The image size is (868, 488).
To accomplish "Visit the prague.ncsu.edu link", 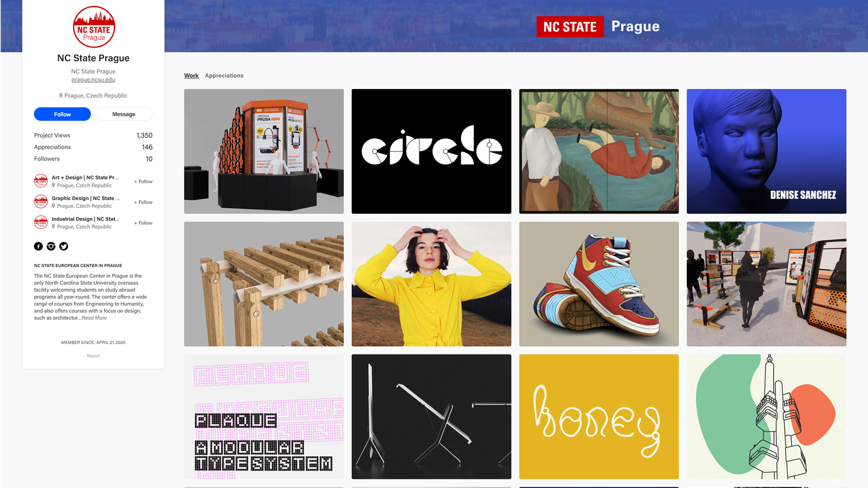I will pyautogui.click(x=93, y=80).
